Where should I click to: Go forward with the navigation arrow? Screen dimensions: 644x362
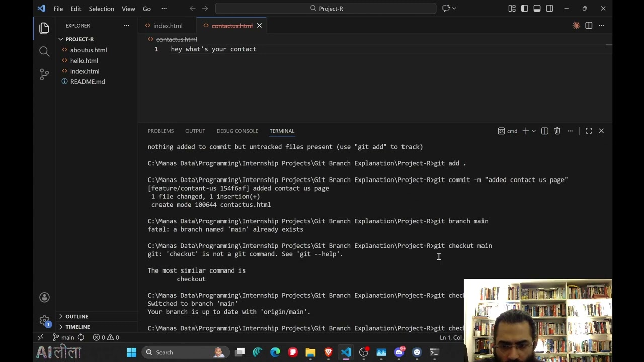coord(205,8)
